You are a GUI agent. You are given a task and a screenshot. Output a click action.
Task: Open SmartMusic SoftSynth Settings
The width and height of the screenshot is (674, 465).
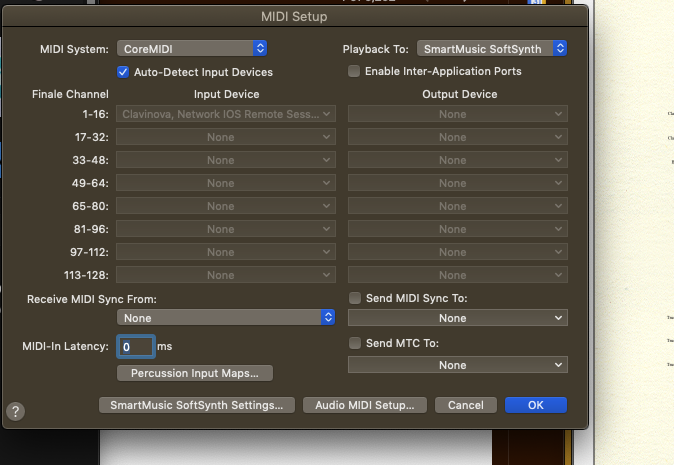pos(196,405)
